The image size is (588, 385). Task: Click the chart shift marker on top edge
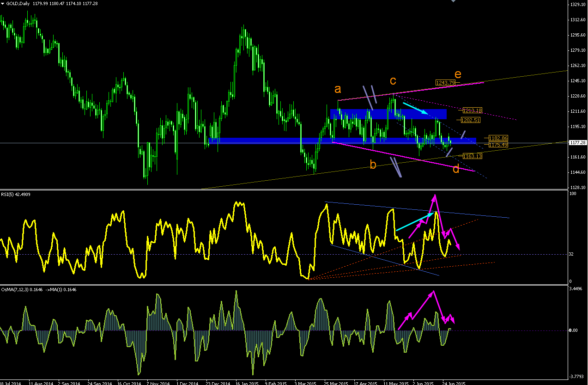454,1
